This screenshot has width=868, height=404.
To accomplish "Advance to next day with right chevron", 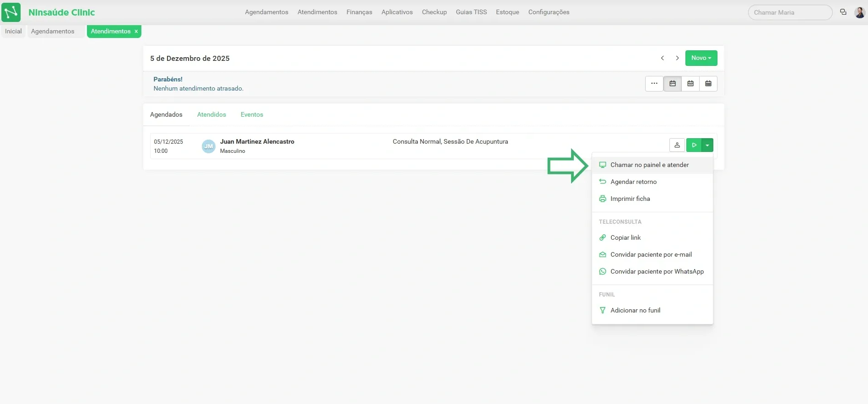I will 677,58.
